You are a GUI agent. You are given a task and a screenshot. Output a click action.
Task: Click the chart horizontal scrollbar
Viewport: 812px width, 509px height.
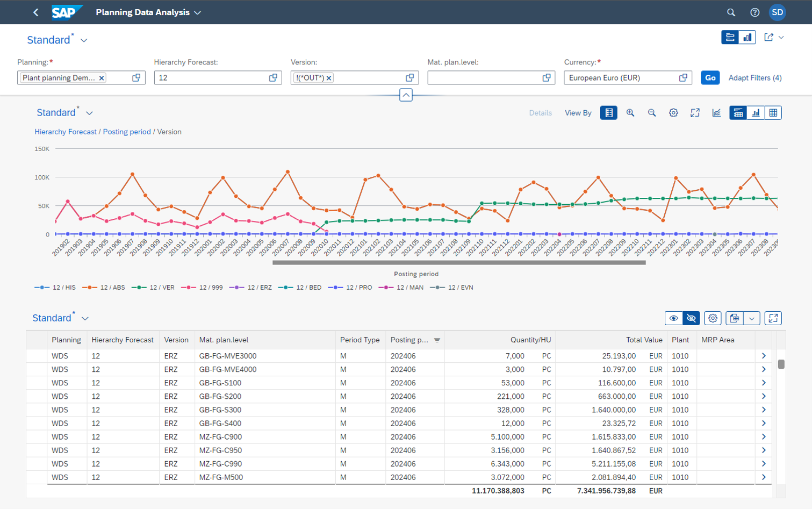(x=459, y=263)
